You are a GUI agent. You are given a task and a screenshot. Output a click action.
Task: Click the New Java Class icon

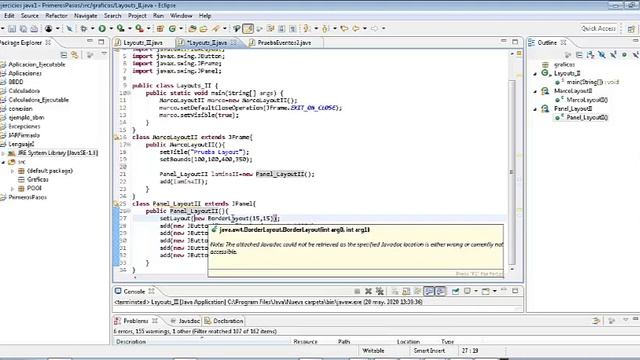[x=173, y=29]
